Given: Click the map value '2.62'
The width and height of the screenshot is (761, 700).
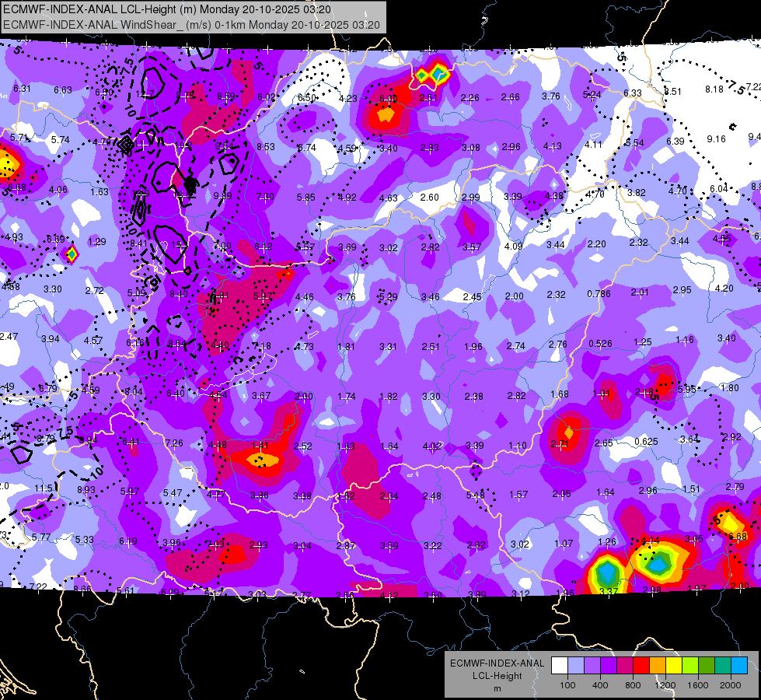Looking at the screenshot, I should [x=476, y=545].
